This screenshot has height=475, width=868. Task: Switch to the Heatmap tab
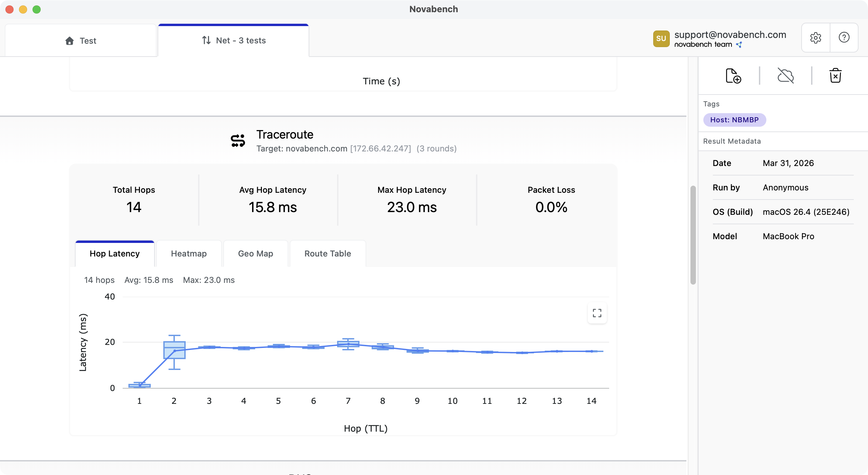(188, 253)
